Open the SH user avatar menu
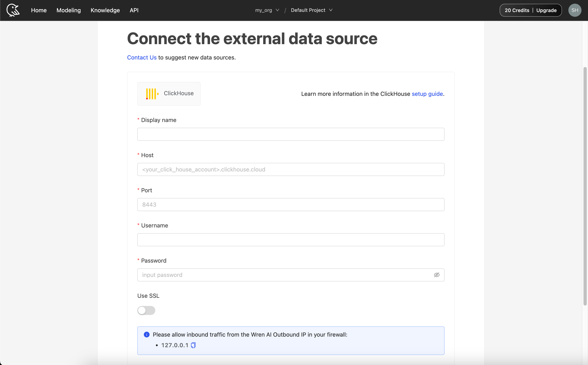Viewport: 588px width, 365px height. [x=575, y=10]
